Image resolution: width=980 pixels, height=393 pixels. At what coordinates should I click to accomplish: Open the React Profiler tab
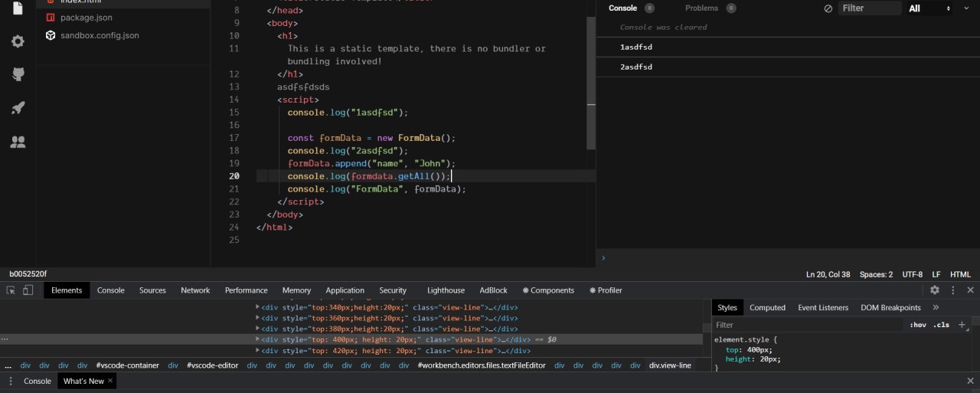[606, 290]
